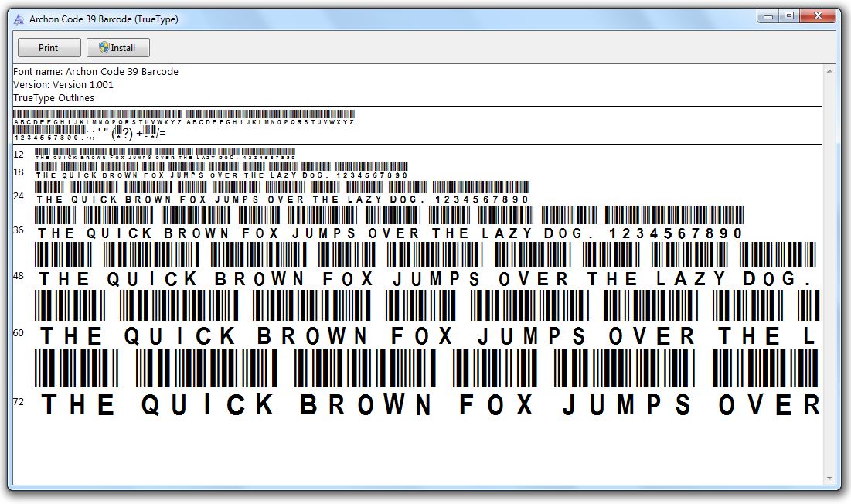This screenshot has height=504, width=851.
Task: Click the font viewer icon in title bar
Action: click(19, 19)
